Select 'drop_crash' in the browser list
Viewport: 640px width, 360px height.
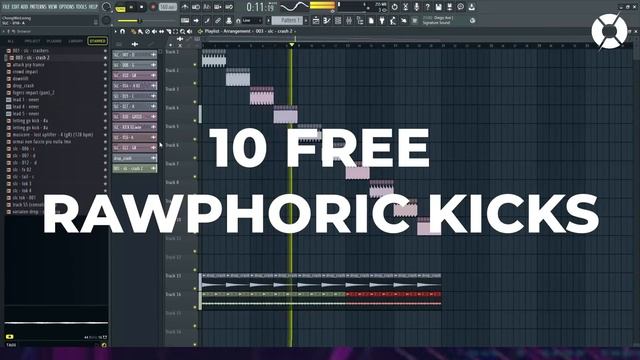[x=55, y=86]
